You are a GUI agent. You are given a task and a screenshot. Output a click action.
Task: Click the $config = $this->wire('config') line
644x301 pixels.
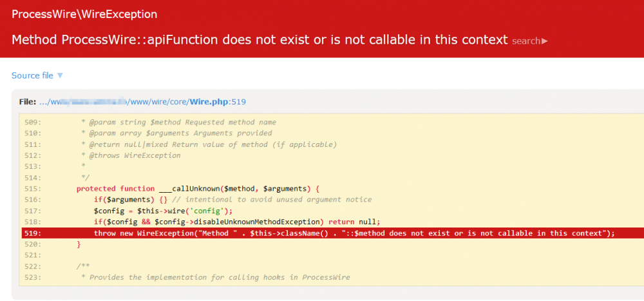[x=162, y=211]
